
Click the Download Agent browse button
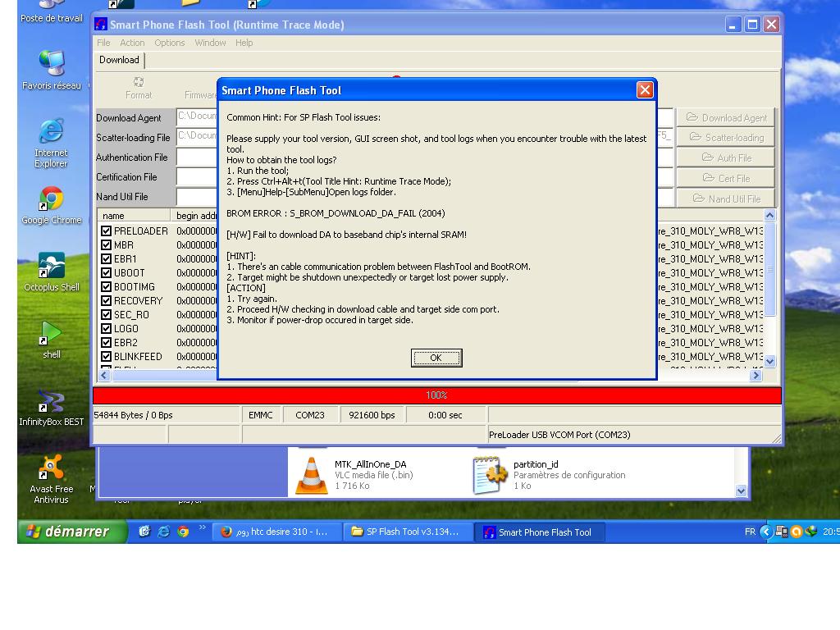(726, 118)
